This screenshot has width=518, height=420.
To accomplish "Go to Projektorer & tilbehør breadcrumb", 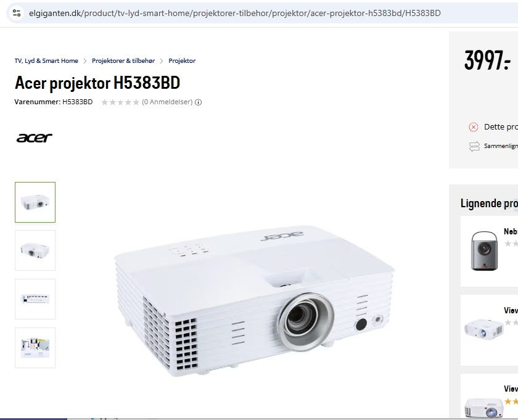I will (x=123, y=61).
